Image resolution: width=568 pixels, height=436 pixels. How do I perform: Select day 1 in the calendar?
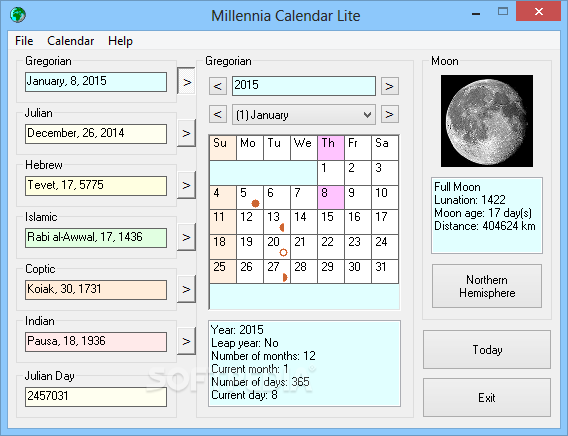coord(331,173)
